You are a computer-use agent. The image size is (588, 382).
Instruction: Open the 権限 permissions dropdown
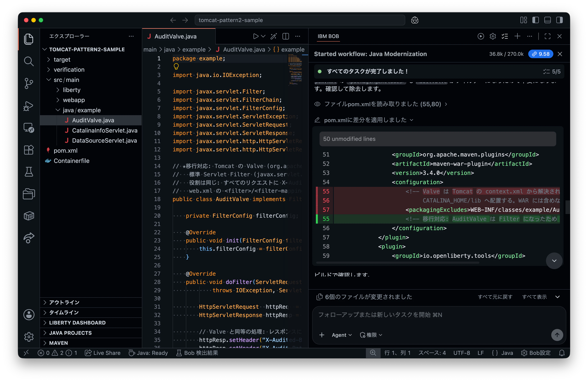click(x=371, y=335)
